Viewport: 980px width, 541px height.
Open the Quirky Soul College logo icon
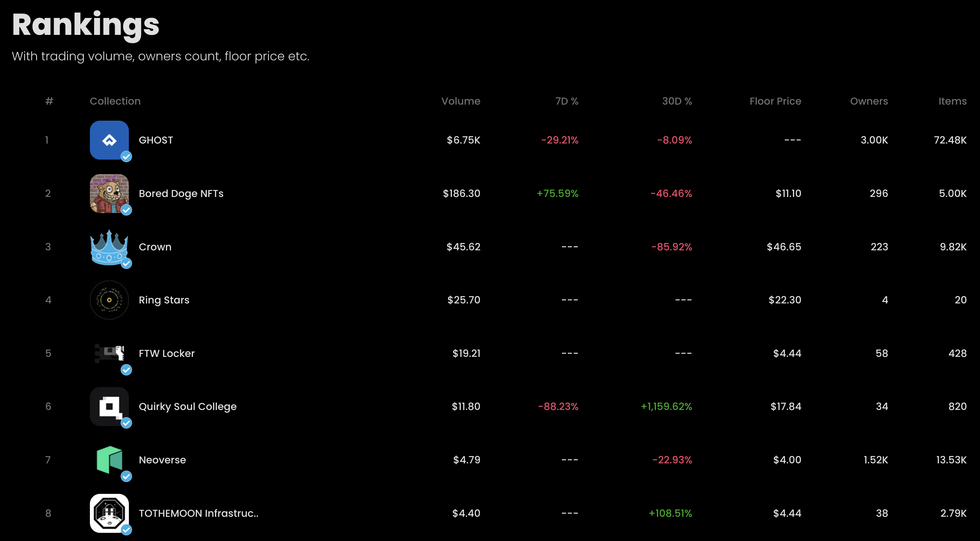(109, 407)
